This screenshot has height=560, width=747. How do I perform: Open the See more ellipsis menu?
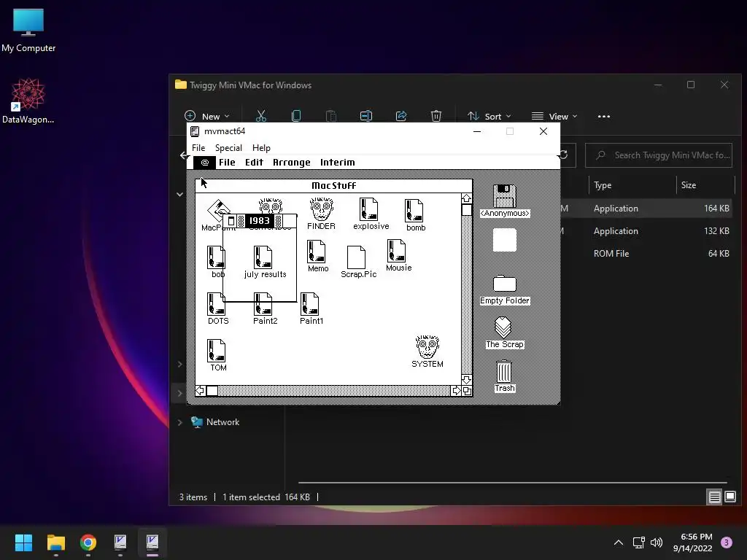pyautogui.click(x=603, y=116)
